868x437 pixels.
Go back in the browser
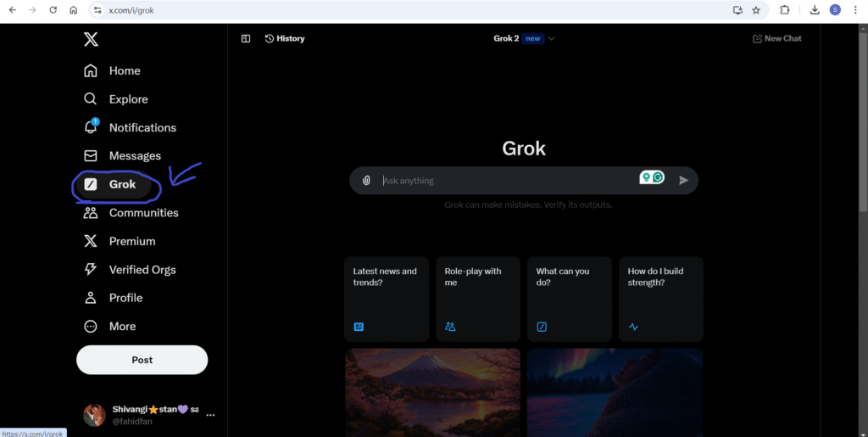tap(12, 10)
